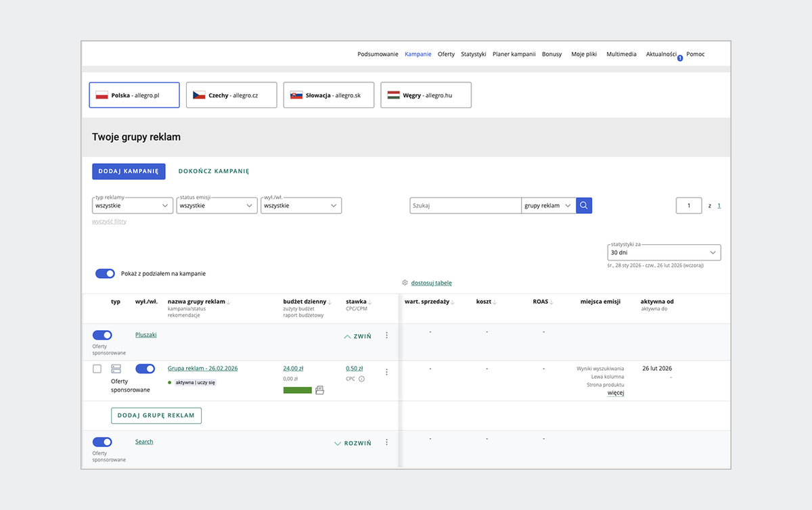Click the magnifying glass search button
Image resolution: width=812 pixels, height=510 pixels.
[x=584, y=206]
